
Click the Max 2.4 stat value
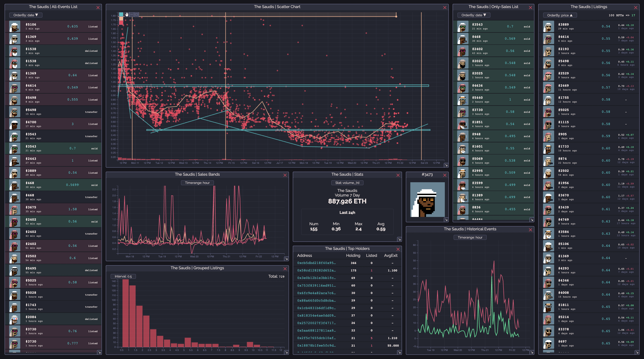click(x=358, y=229)
